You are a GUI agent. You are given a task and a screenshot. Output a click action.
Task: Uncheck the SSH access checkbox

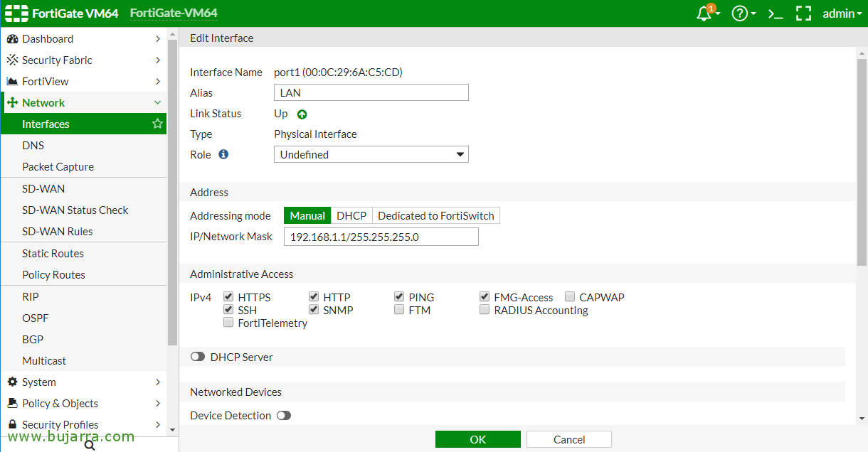click(228, 310)
